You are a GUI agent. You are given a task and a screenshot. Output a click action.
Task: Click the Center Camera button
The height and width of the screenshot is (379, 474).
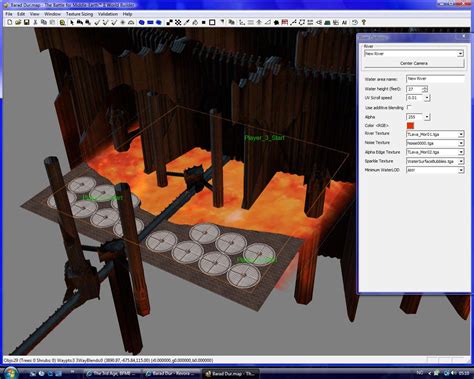(x=414, y=63)
